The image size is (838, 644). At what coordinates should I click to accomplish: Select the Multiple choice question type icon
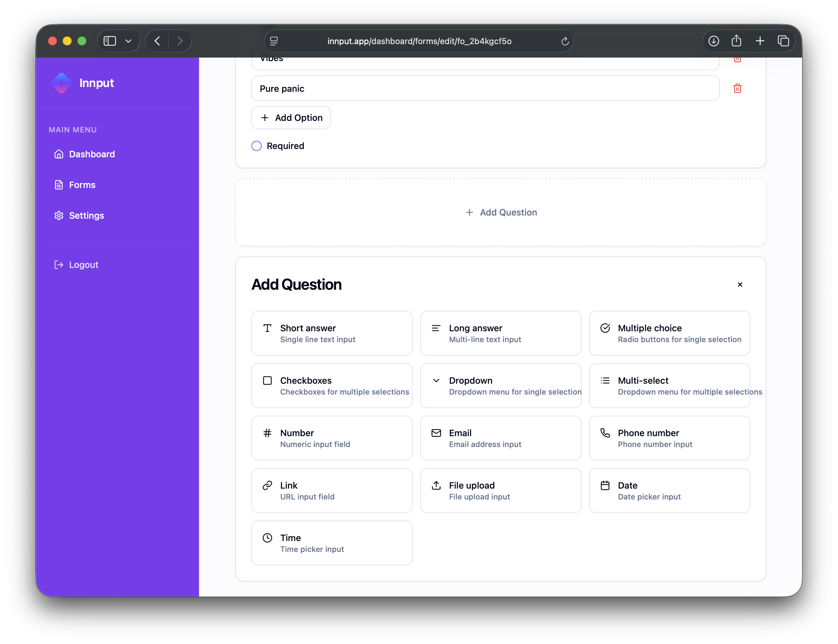605,328
